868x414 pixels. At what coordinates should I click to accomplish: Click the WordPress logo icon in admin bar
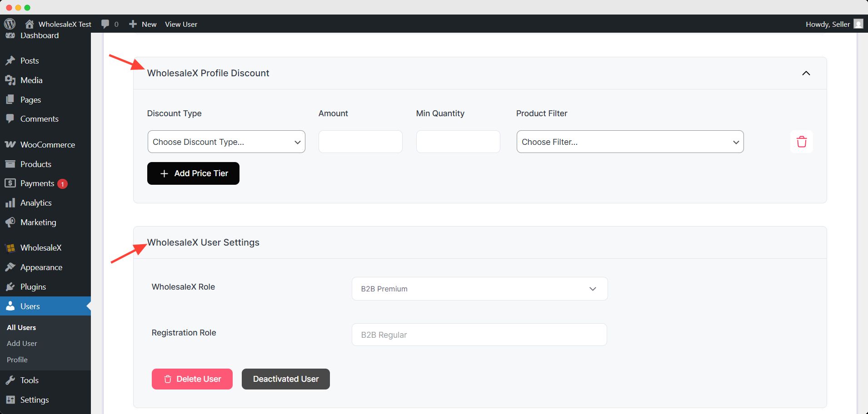[10, 24]
